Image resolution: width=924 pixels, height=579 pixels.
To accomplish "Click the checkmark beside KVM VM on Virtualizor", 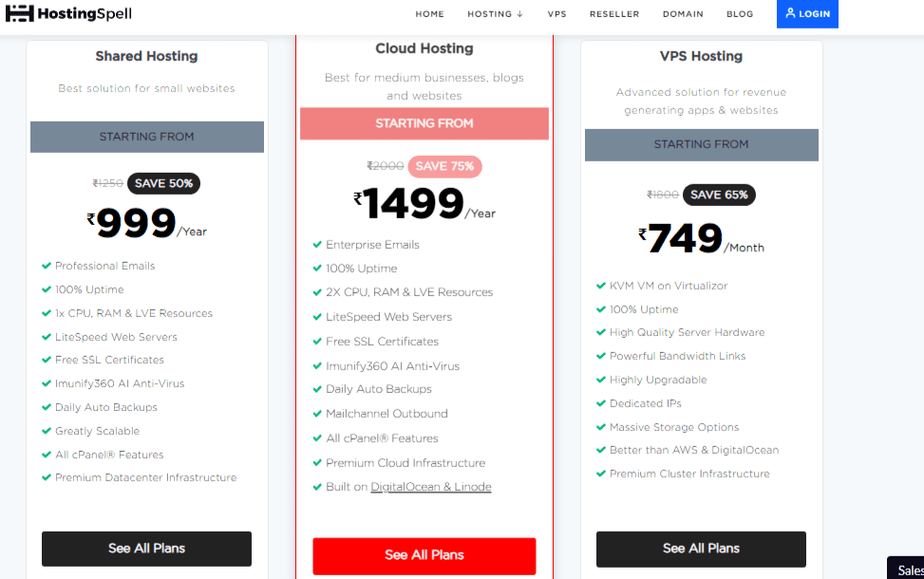I will tap(601, 286).
